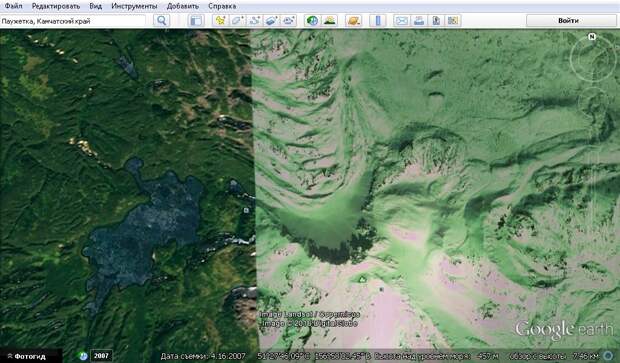Toggle historical imagery clock icon

pyautogui.click(x=312, y=21)
